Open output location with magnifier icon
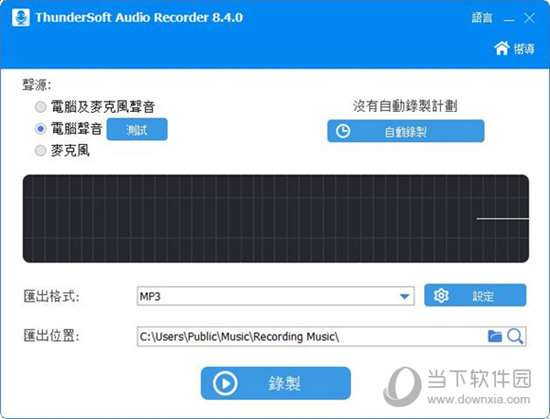Screen dimensions: 550x419 (x=515, y=336)
